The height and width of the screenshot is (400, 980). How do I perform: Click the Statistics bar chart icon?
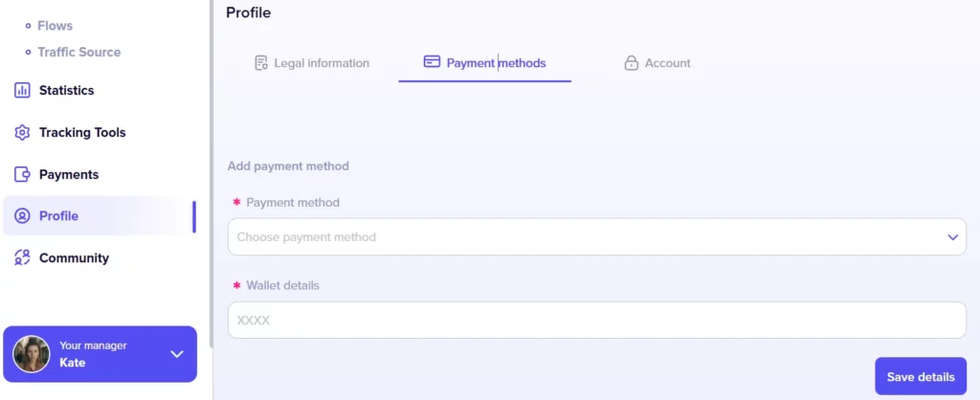pos(22,91)
